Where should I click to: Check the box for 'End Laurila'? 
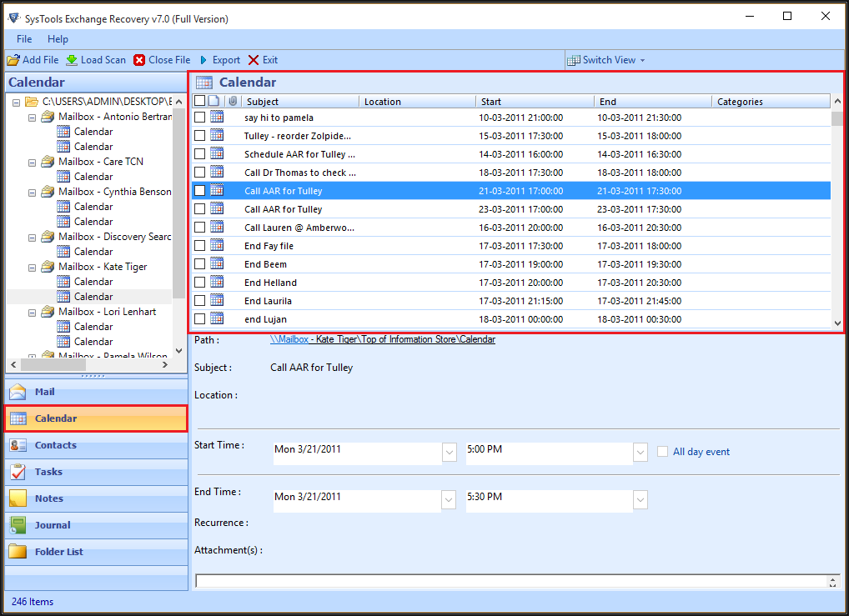tap(200, 300)
